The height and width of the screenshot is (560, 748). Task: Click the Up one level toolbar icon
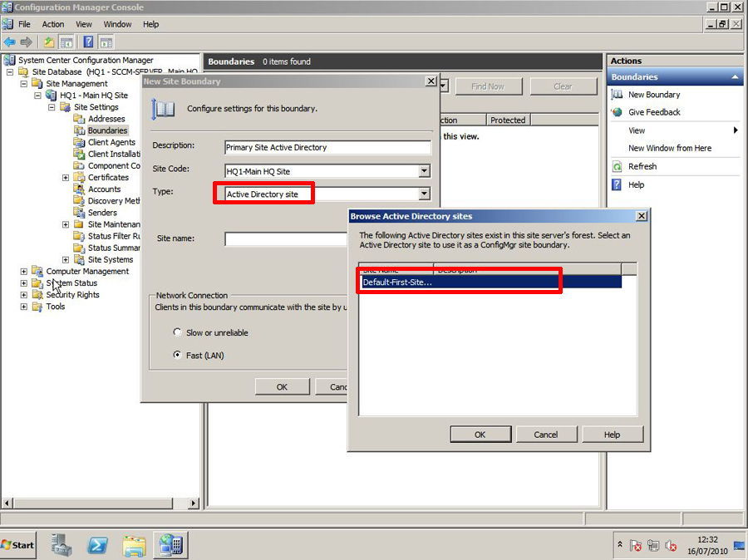[49, 42]
